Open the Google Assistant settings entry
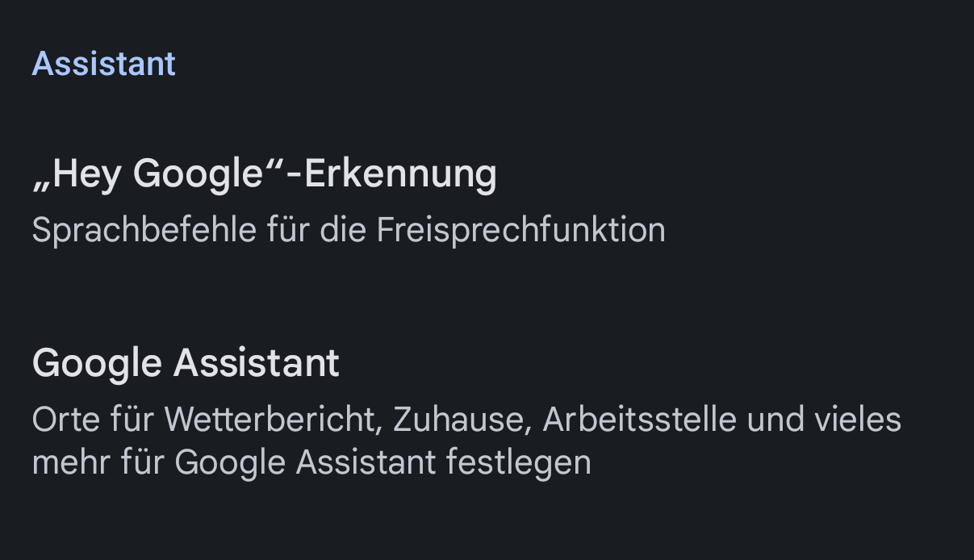974x560 pixels. [x=186, y=363]
